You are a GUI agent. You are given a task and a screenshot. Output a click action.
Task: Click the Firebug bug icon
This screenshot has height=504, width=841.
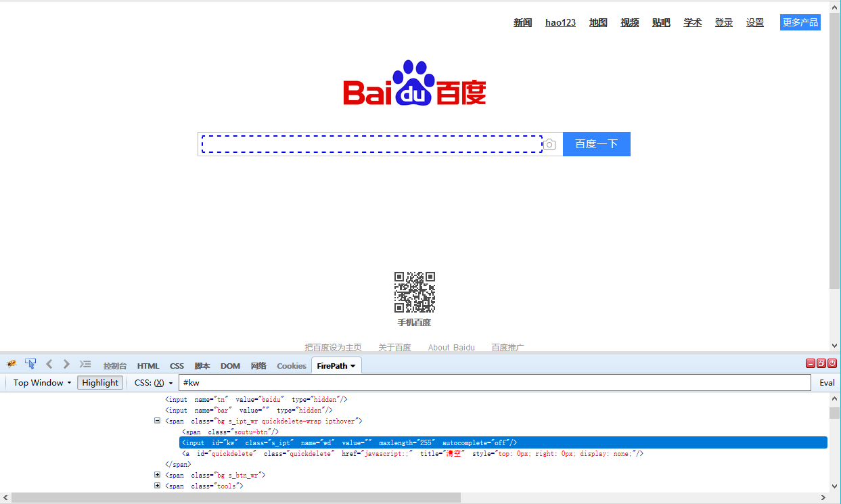pyautogui.click(x=12, y=364)
